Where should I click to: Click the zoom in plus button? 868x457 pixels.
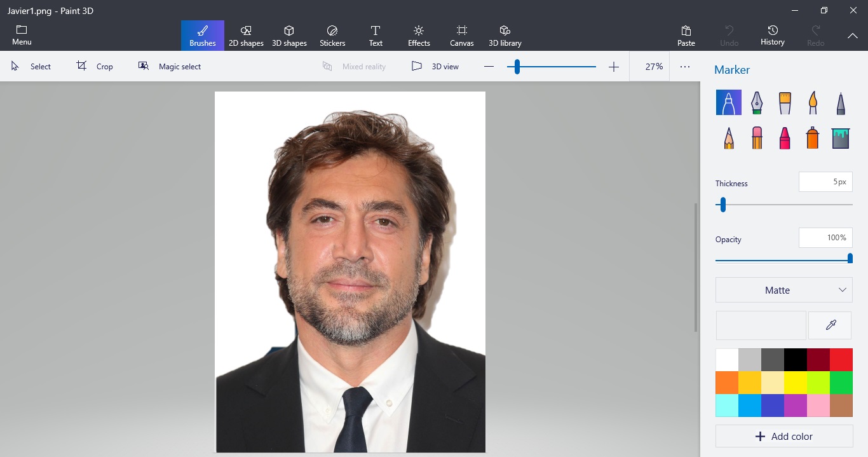pos(613,67)
